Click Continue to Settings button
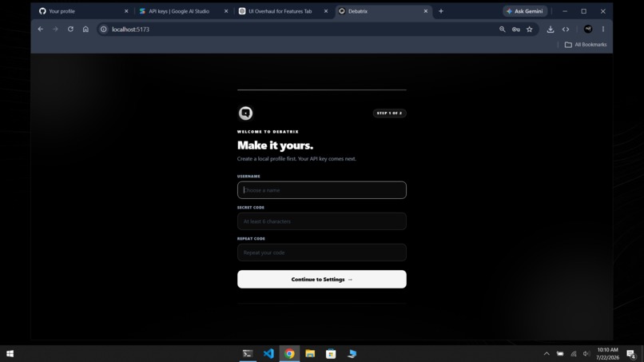This screenshot has height=362, width=644. tap(321, 280)
